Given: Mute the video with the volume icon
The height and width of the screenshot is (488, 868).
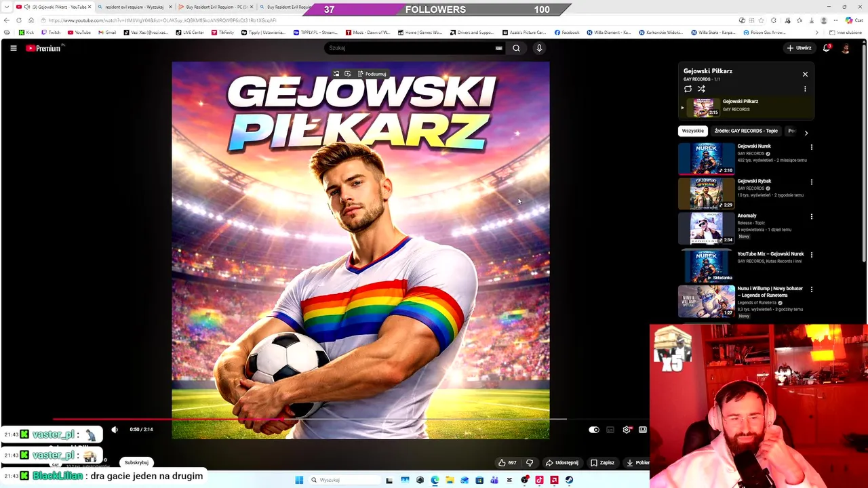Looking at the screenshot, I should coord(115,429).
